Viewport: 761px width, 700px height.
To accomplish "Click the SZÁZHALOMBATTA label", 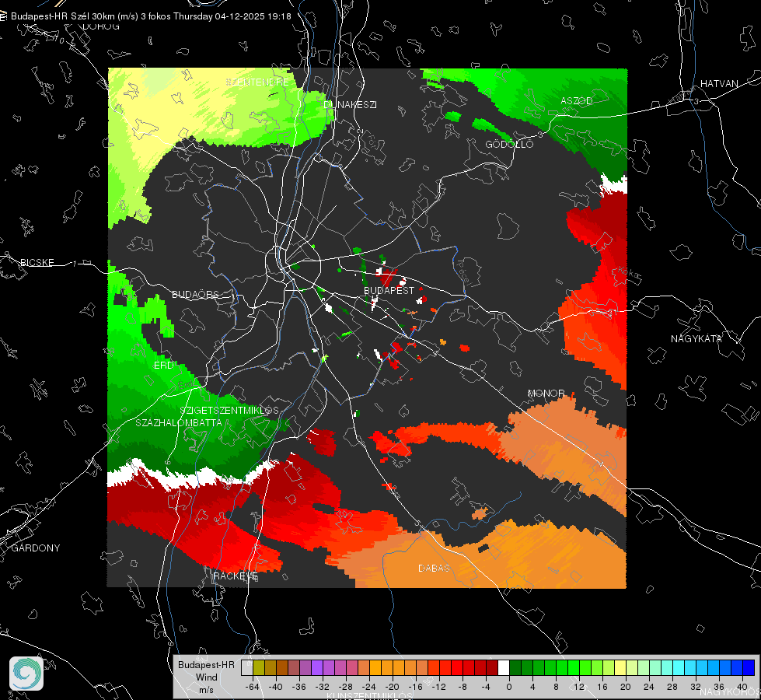I will 179,422.
